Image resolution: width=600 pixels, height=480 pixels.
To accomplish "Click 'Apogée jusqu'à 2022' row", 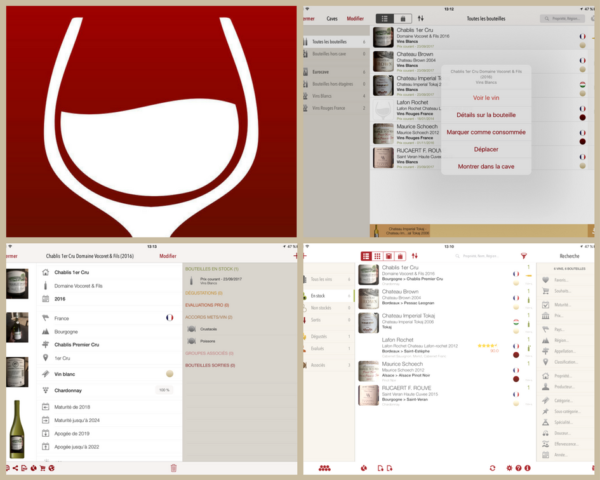I will click(x=108, y=447).
